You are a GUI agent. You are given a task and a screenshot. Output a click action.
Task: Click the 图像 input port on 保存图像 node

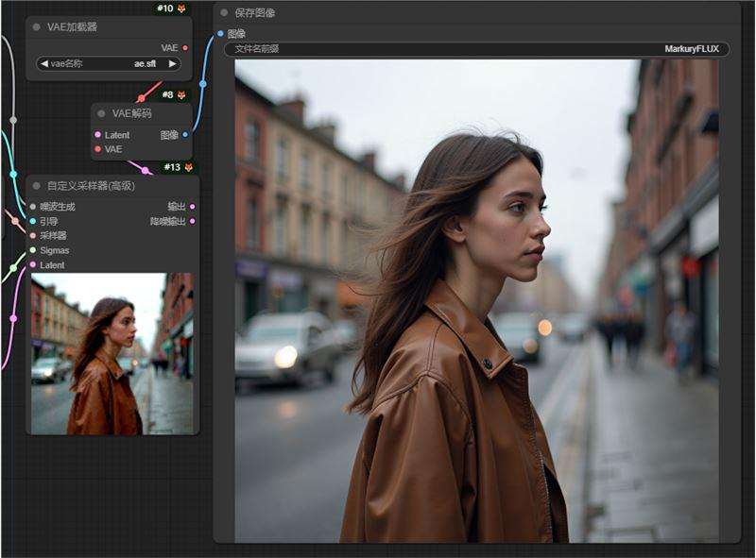pos(220,33)
